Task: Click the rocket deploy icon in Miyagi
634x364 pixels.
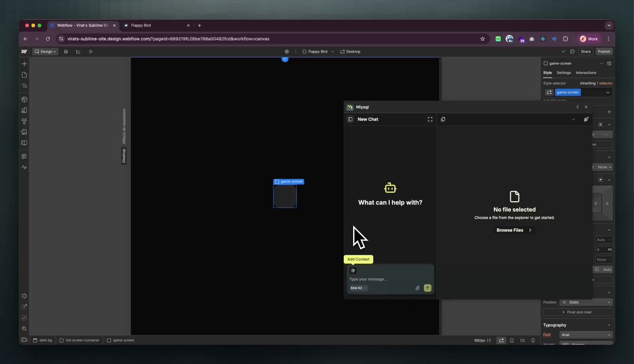Action: coord(586,119)
